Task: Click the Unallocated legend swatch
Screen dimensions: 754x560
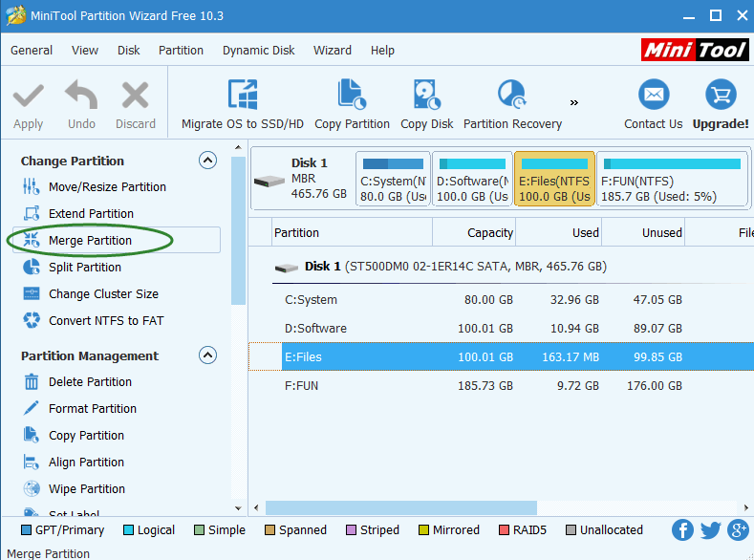Action: (x=571, y=530)
